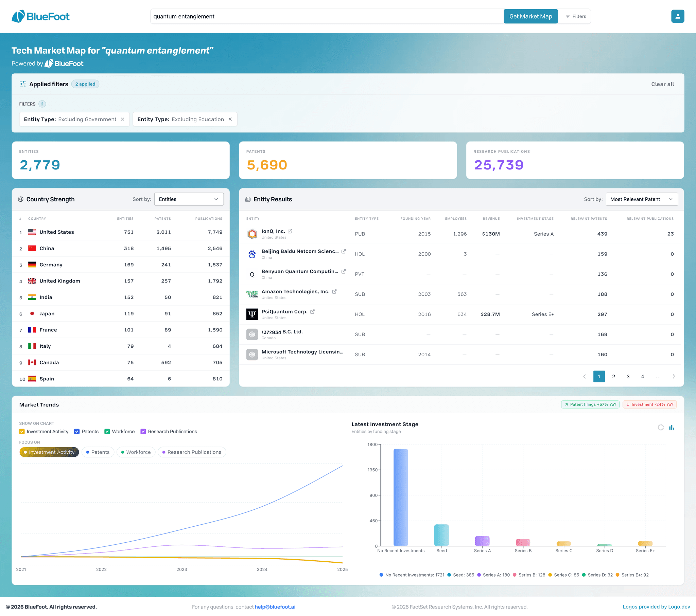The height and width of the screenshot is (616, 696).
Task: Go to the previous page of entity results
Action: click(x=584, y=376)
